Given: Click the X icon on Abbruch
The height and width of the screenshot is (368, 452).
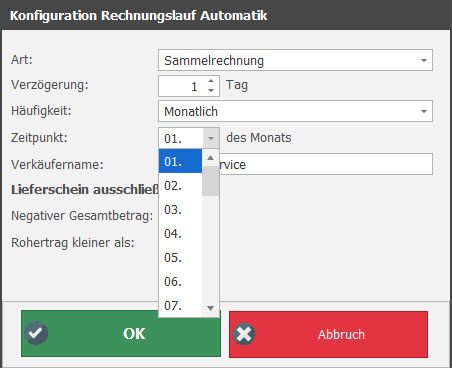Looking at the screenshot, I should click(244, 334).
